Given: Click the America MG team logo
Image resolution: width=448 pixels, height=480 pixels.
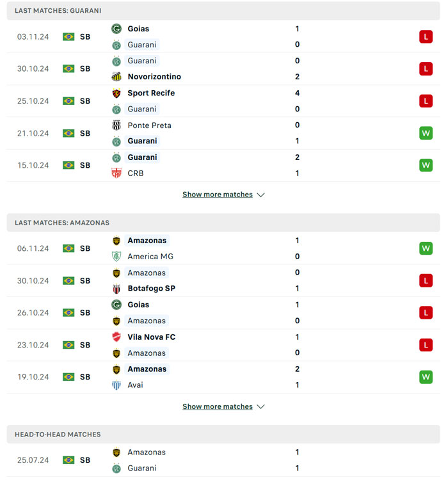Looking at the screenshot, I should pyautogui.click(x=116, y=257).
